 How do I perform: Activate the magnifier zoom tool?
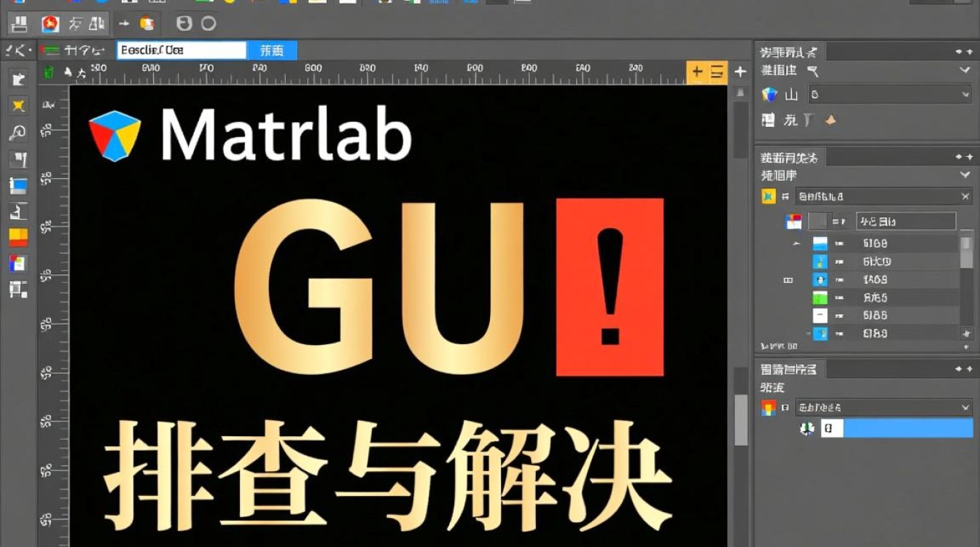pos(18,133)
